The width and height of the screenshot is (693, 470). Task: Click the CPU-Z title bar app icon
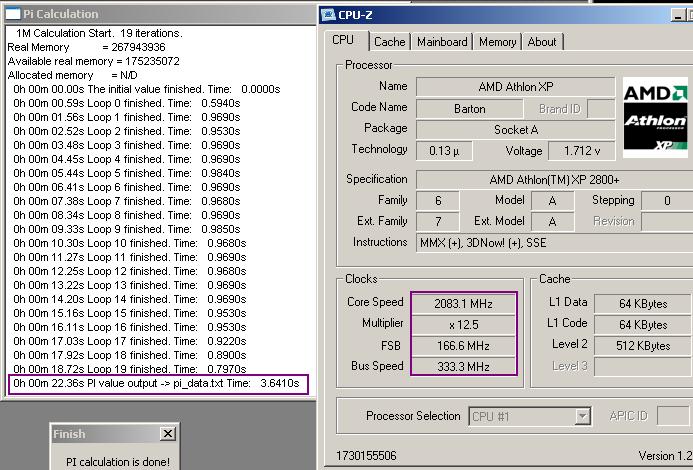(x=328, y=15)
